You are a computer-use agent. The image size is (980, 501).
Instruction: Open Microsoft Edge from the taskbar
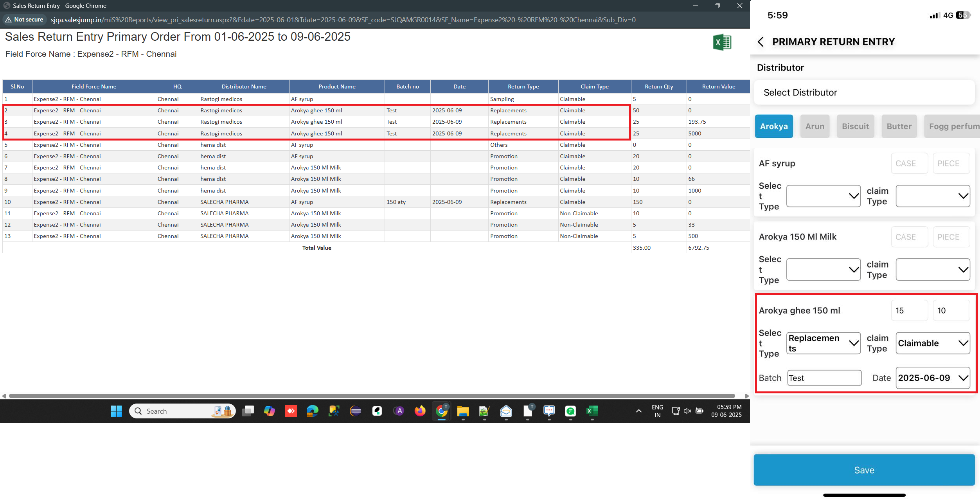point(312,411)
